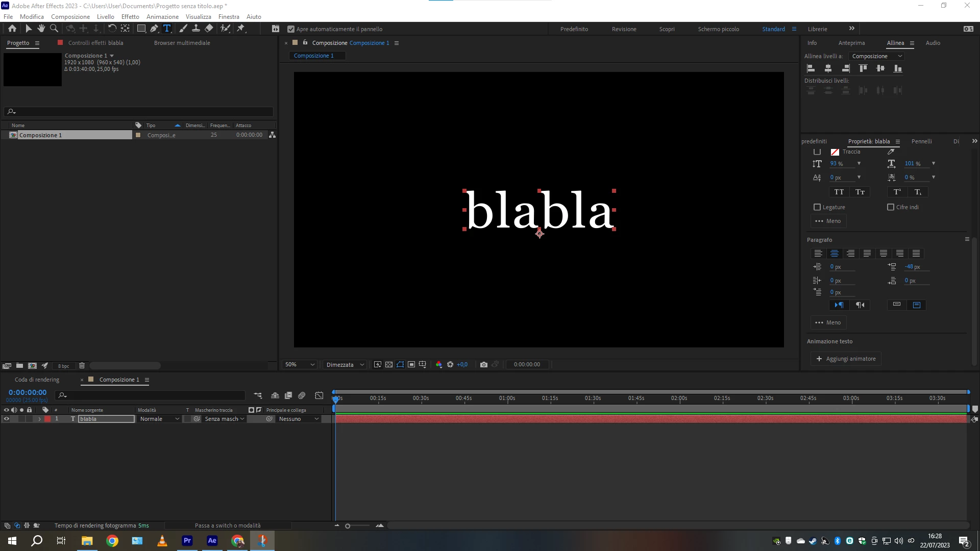Click the All Caps TT button

pyautogui.click(x=839, y=192)
